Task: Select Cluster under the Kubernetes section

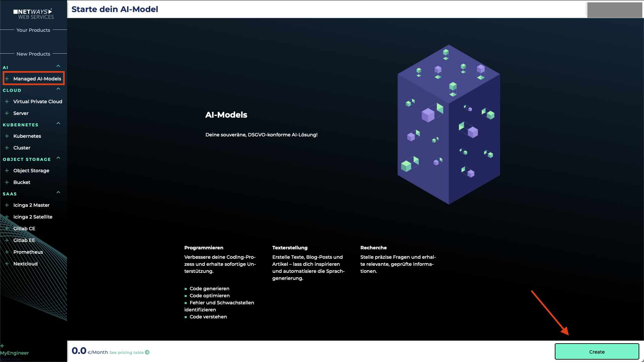Action: coord(22,148)
